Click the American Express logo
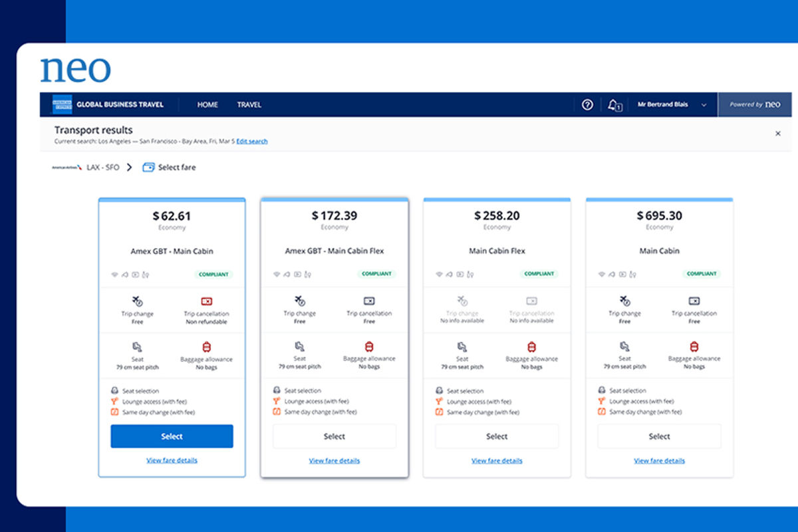The image size is (798, 532). click(x=62, y=104)
